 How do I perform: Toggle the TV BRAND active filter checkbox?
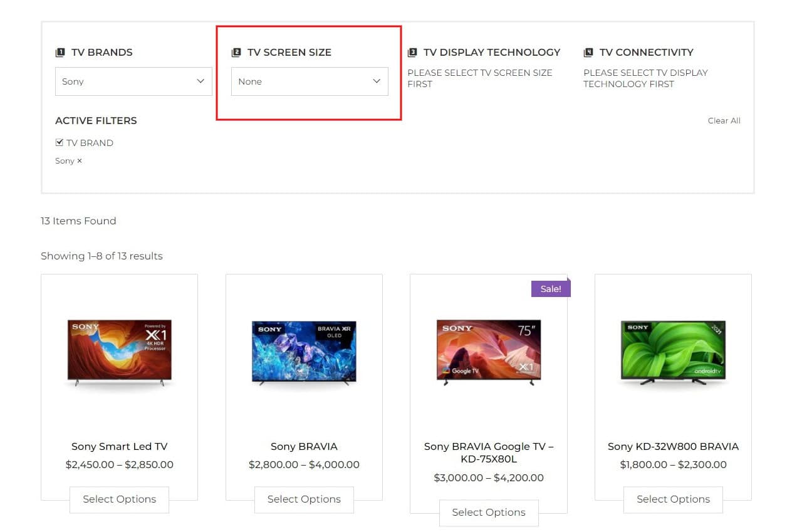[60, 143]
